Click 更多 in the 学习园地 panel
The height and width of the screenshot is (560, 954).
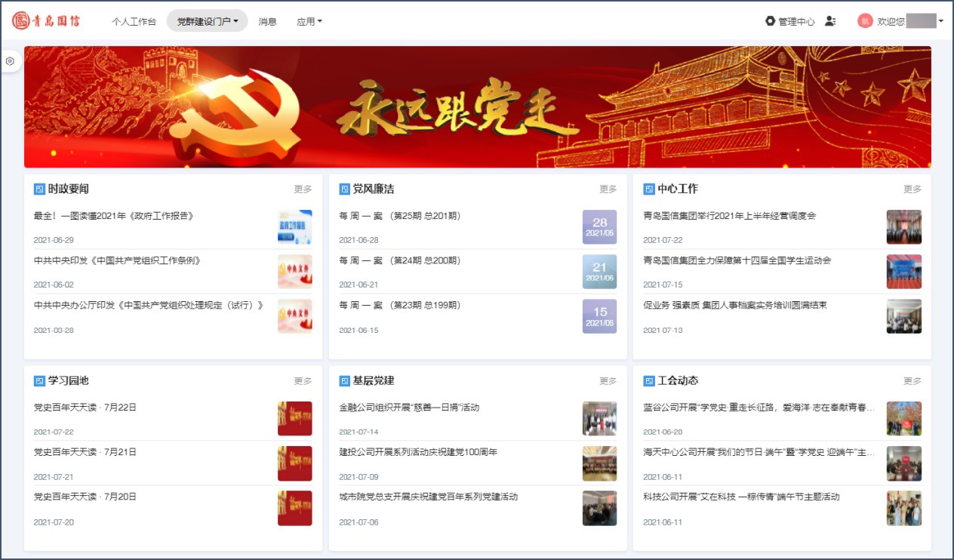tap(303, 381)
